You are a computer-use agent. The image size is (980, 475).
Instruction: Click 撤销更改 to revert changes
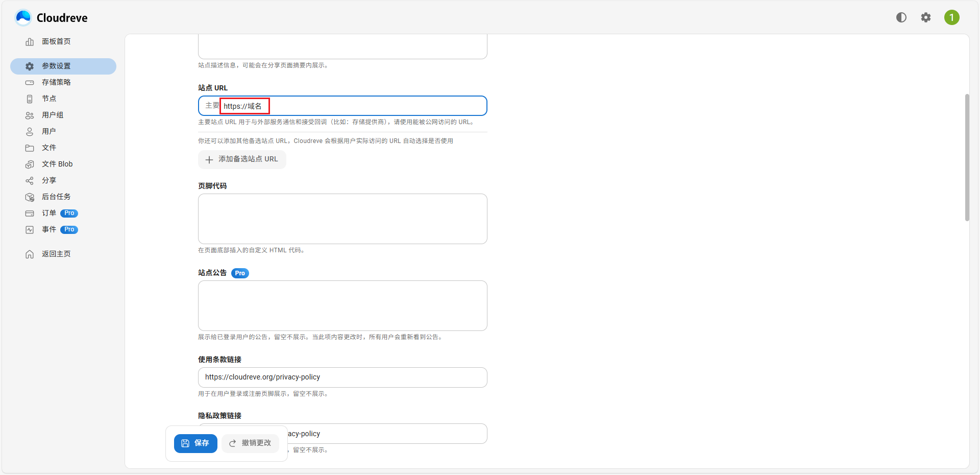coord(250,443)
